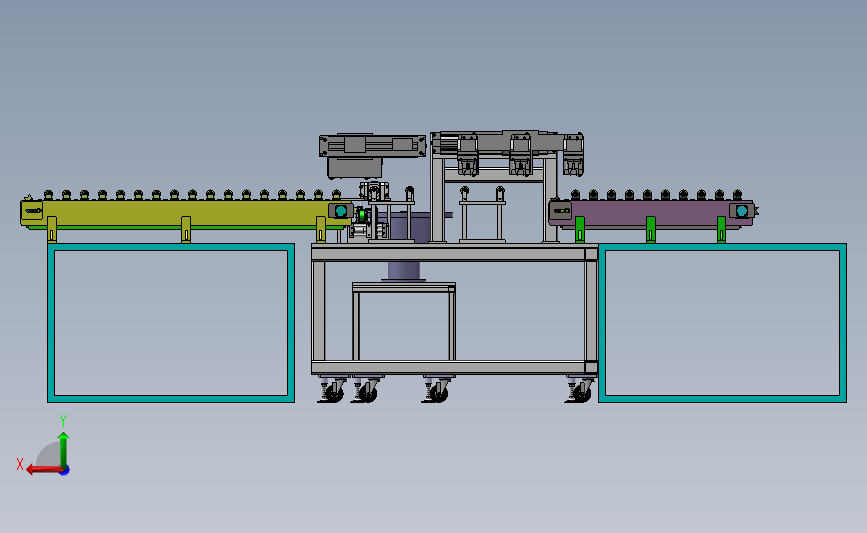Screen dimensions: 867x533
Task: Pick the teal motor cap on the purple conveyor
Action: click(x=741, y=211)
